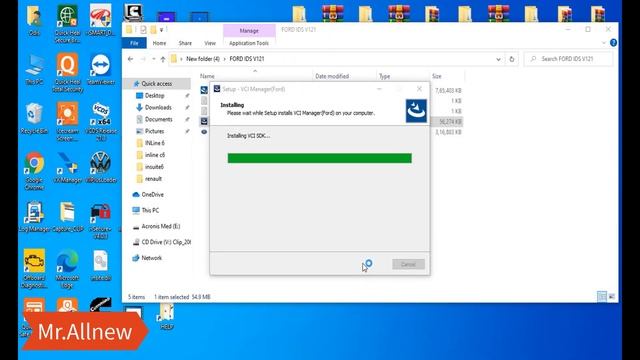Select Downloads in navigation pane

[158, 107]
